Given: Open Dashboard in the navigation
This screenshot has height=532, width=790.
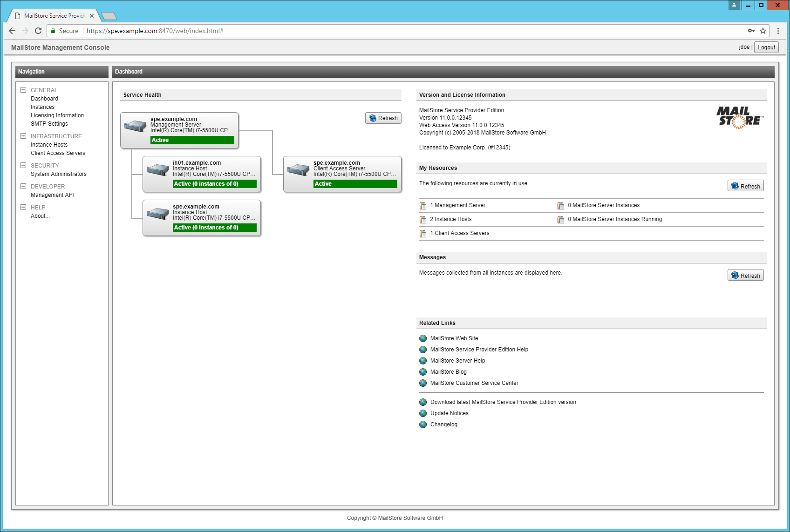Looking at the screenshot, I should coord(44,99).
